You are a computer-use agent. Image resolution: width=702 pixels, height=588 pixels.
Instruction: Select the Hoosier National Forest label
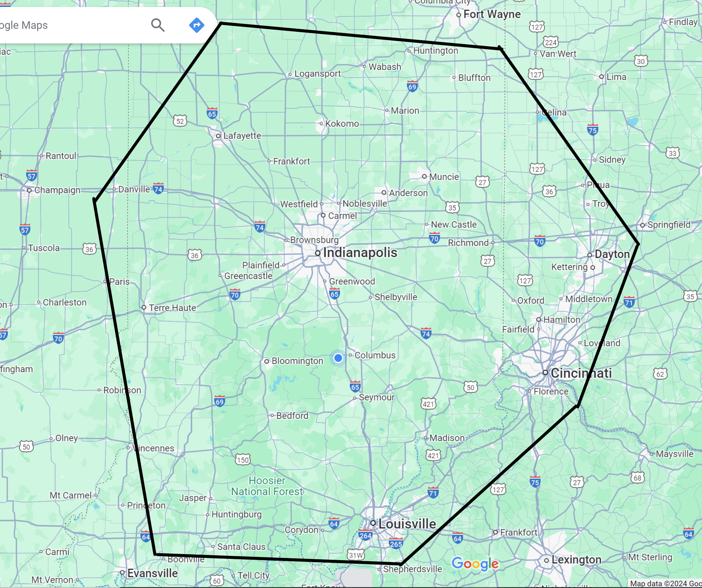[267, 486]
